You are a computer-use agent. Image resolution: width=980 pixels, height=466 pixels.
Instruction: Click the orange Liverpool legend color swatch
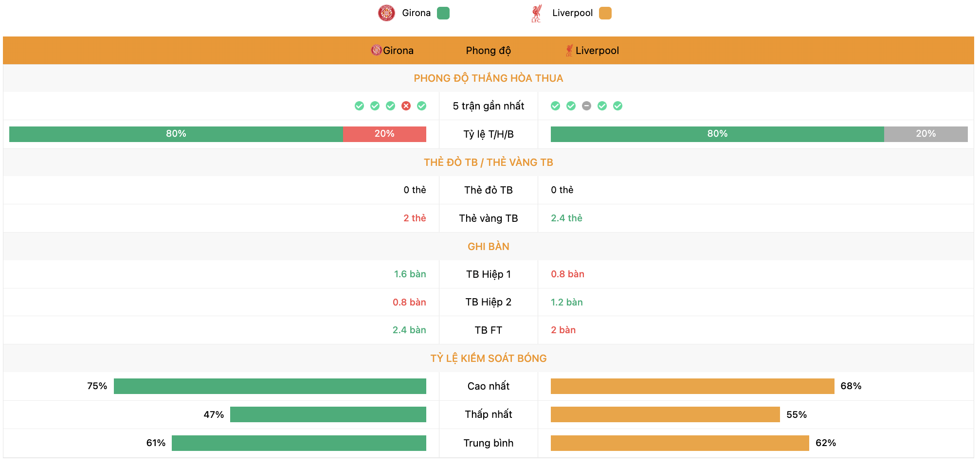tap(605, 13)
